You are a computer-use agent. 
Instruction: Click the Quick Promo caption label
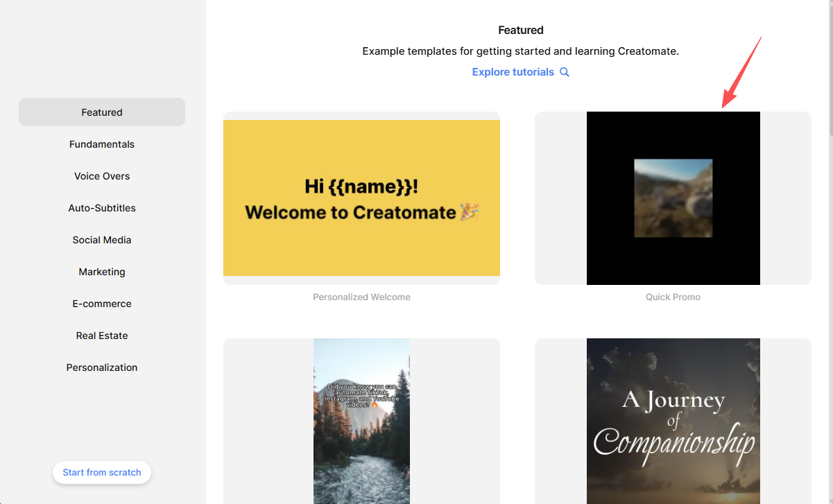[673, 297]
